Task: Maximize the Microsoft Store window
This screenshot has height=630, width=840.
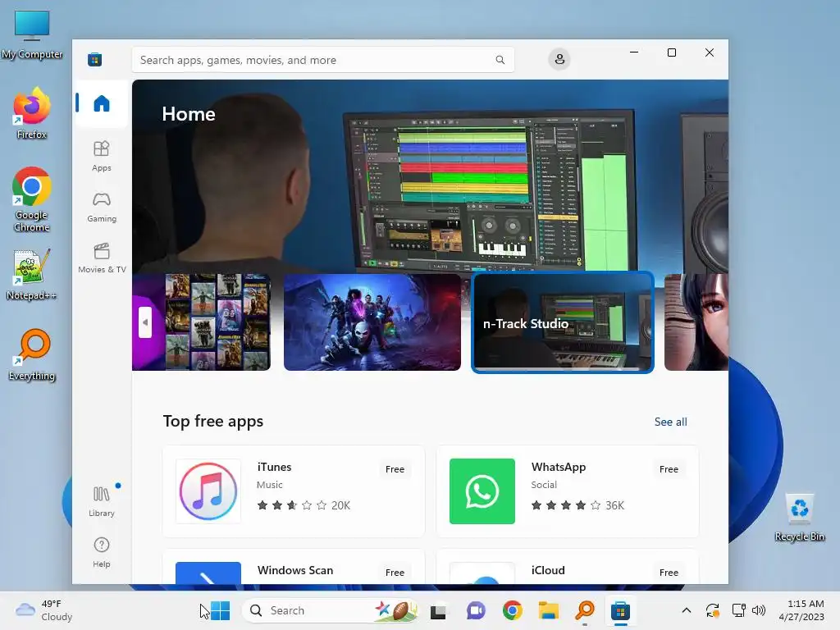Action: coord(672,52)
